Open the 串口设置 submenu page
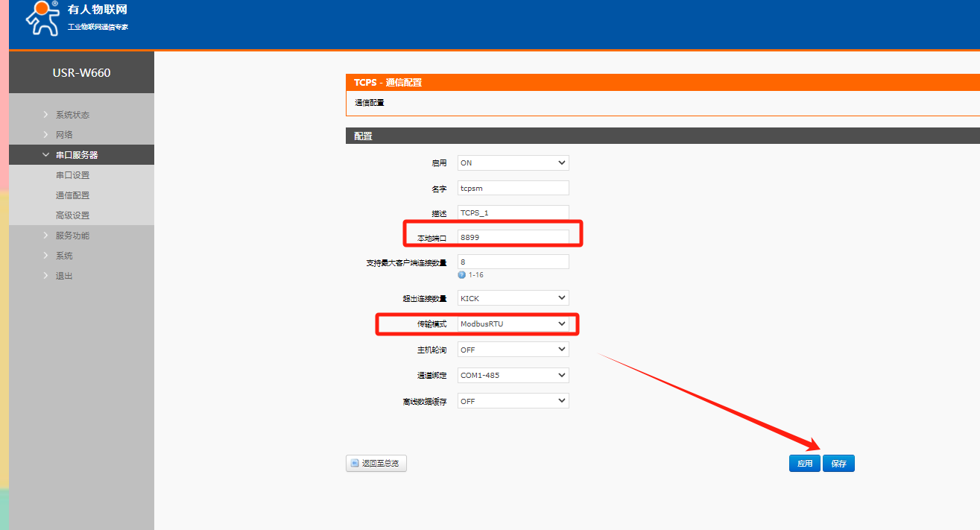 click(72, 175)
